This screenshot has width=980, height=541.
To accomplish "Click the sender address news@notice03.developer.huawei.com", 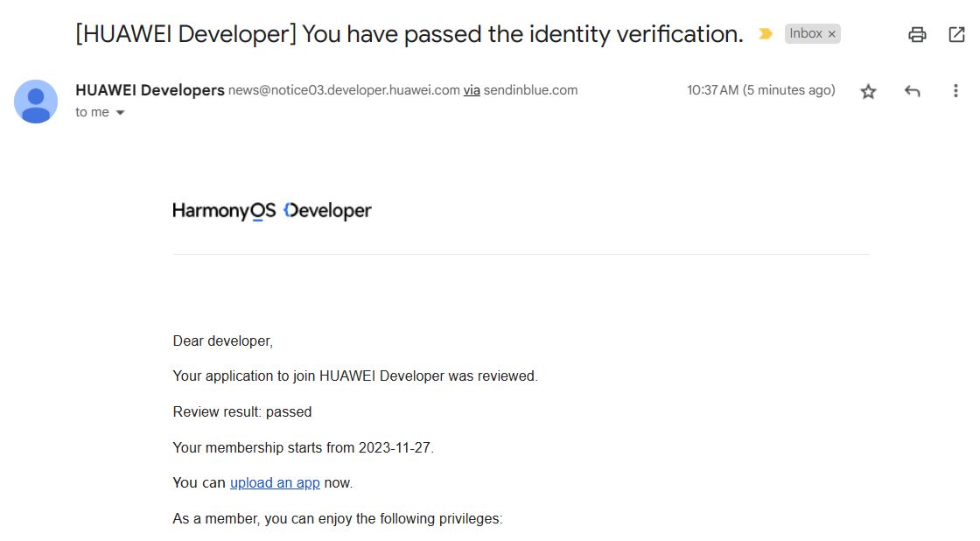I will [x=344, y=90].
